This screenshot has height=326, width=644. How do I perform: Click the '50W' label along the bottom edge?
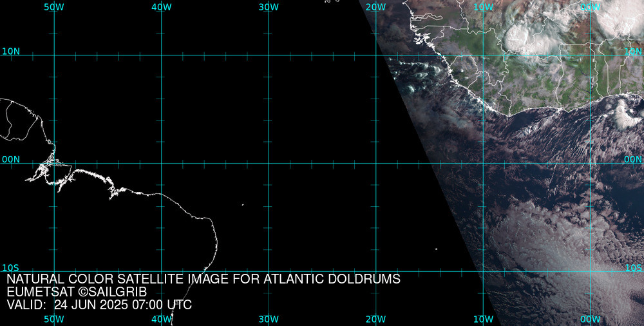click(x=54, y=319)
